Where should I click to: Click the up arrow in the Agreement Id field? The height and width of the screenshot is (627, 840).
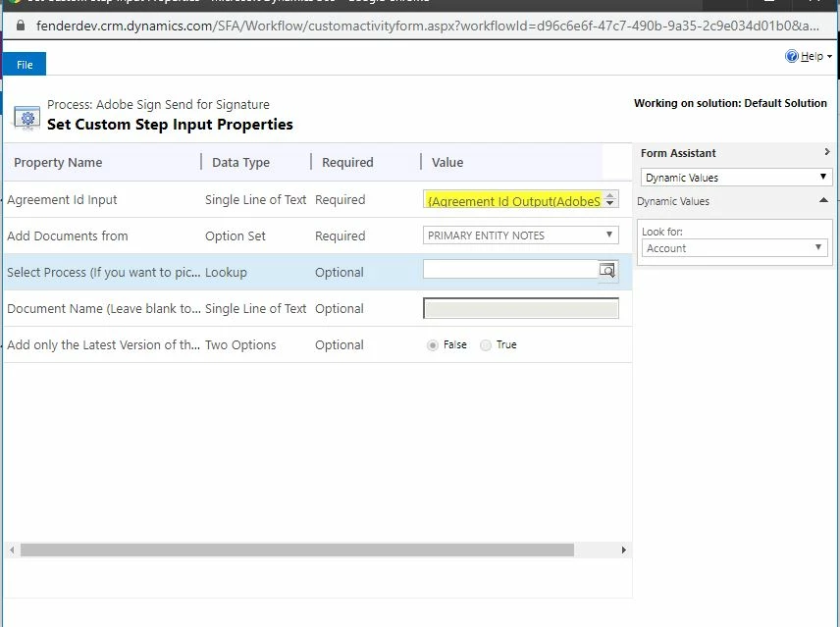[609, 196]
